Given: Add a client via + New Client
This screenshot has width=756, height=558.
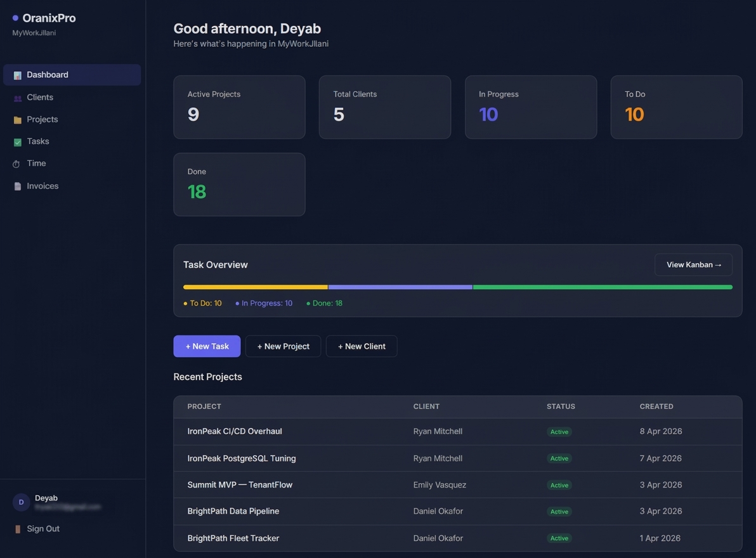Looking at the screenshot, I should point(362,346).
